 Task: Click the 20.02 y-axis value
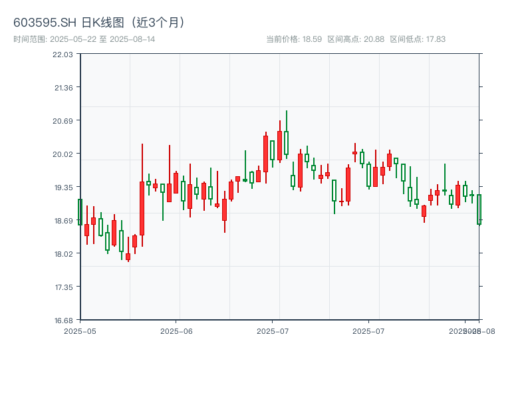click(x=63, y=154)
